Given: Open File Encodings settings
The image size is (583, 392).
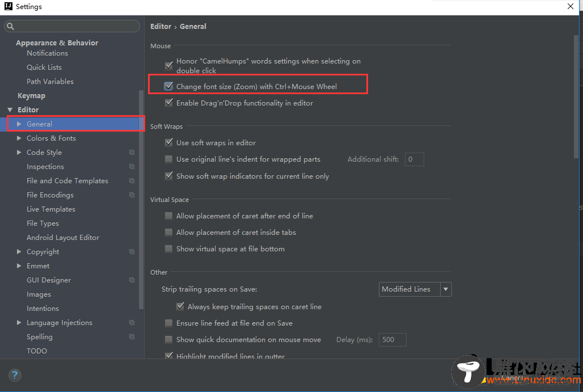Looking at the screenshot, I should click(x=50, y=195).
